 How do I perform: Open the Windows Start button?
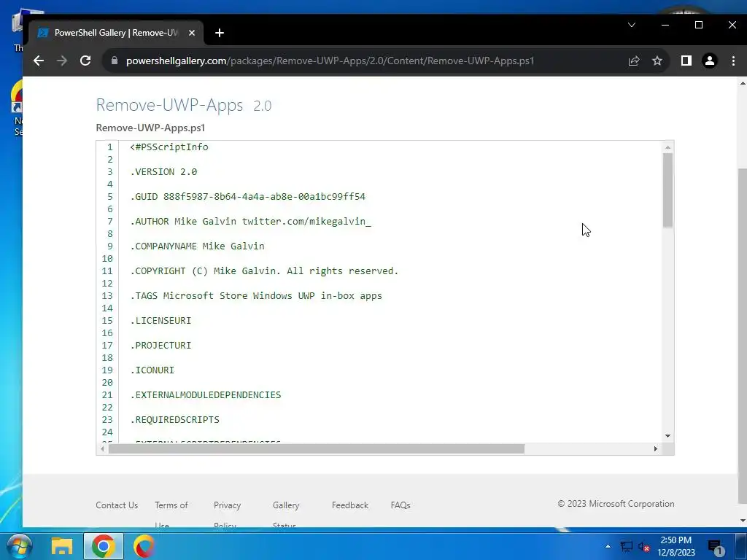[18, 545]
